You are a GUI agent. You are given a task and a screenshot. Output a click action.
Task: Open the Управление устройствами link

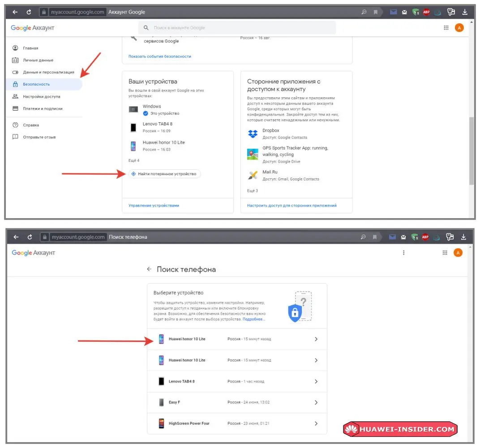click(154, 205)
